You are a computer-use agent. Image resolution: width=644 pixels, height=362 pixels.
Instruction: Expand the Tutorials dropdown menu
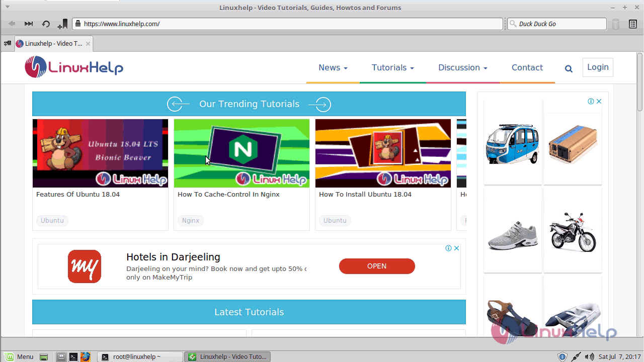(x=393, y=68)
